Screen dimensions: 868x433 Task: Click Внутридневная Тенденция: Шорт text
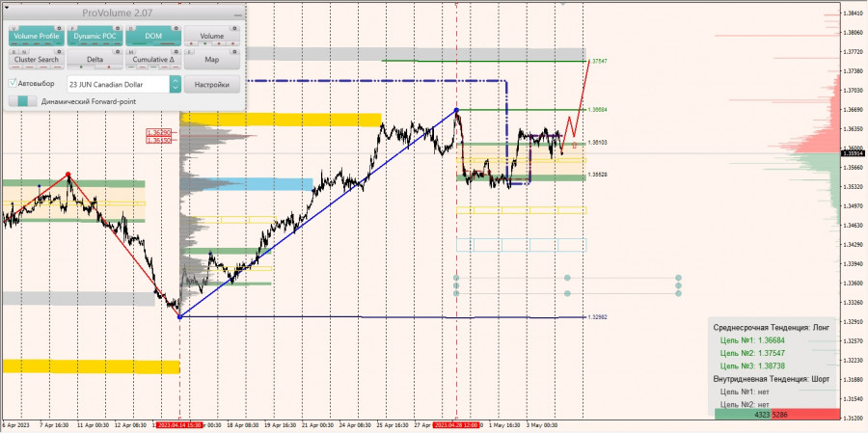[772, 379]
